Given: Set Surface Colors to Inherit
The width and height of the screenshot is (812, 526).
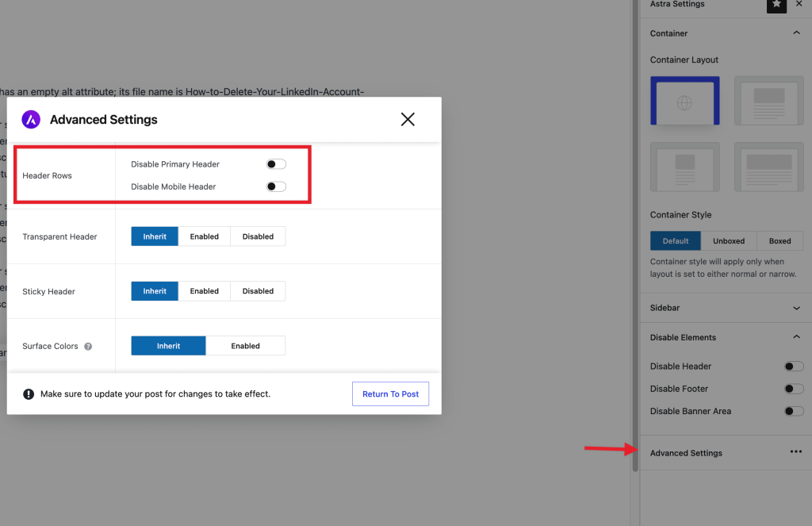Looking at the screenshot, I should tap(168, 346).
